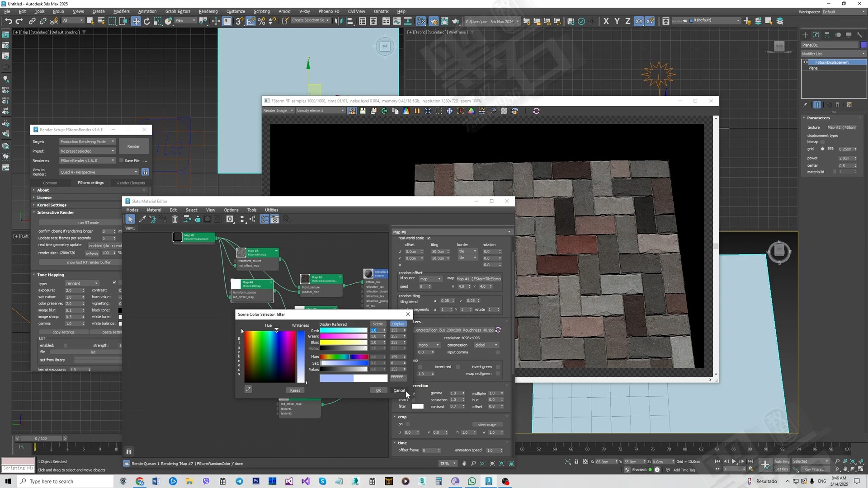Open the View to Render dropdown
The image size is (868, 488).
tap(99, 172)
